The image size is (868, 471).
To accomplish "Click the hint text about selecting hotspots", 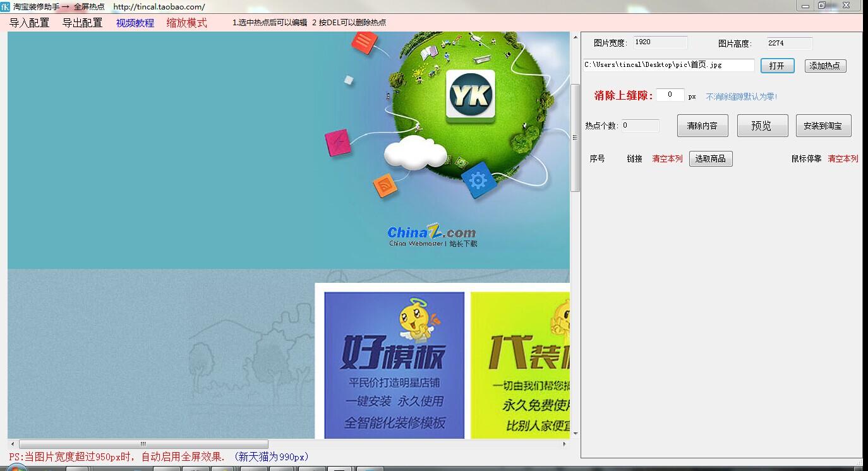I will [309, 23].
